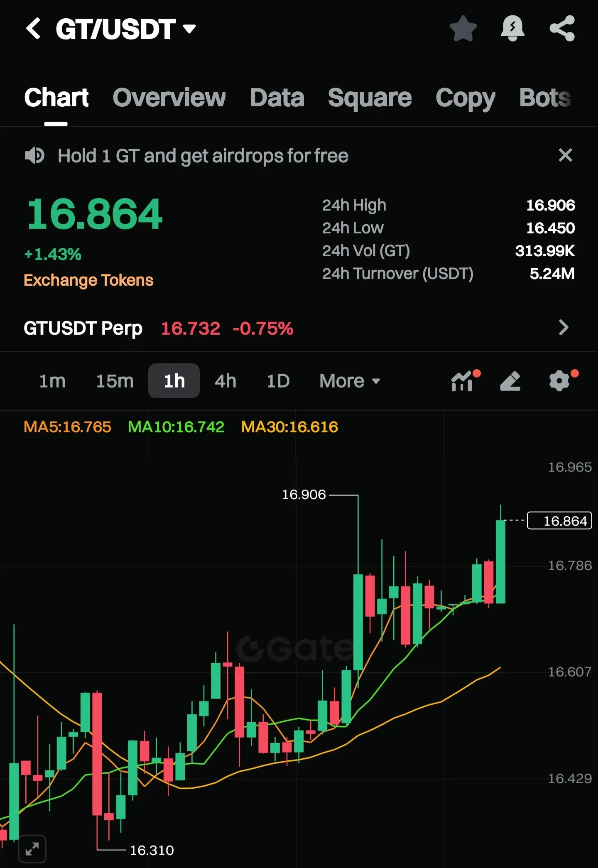Tap the 16.965 axis label
The width and height of the screenshot is (598, 868).
point(570,467)
